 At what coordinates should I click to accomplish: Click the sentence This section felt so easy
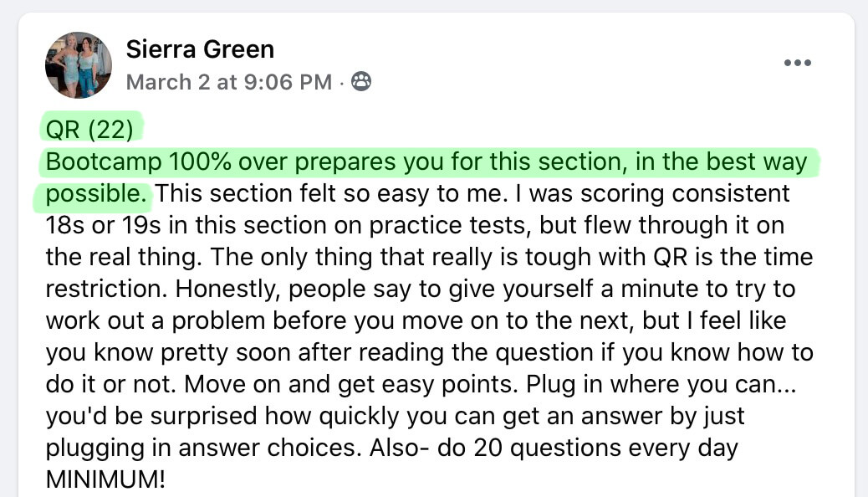pos(331,194)
